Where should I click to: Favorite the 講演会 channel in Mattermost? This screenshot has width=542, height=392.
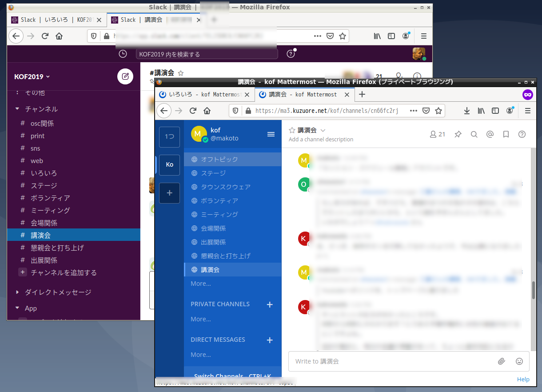[292, 130]
